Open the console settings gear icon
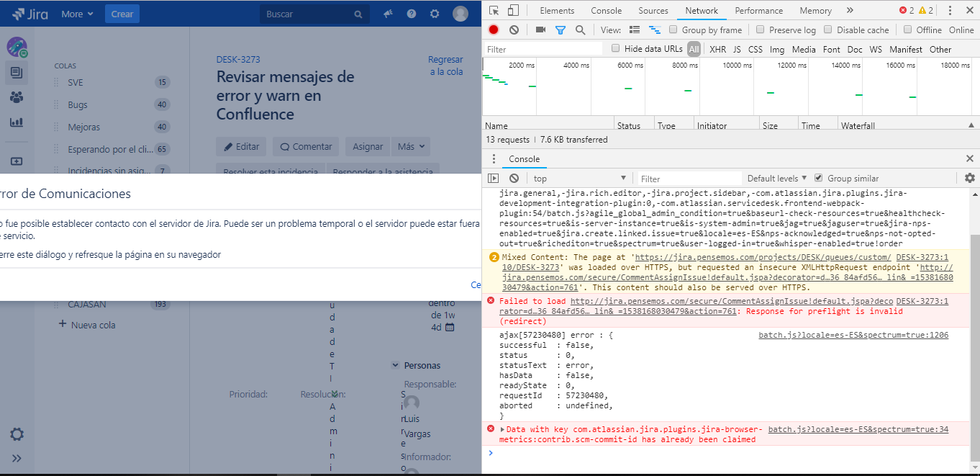The image size is (980, 476). click(x=970, y=178)
